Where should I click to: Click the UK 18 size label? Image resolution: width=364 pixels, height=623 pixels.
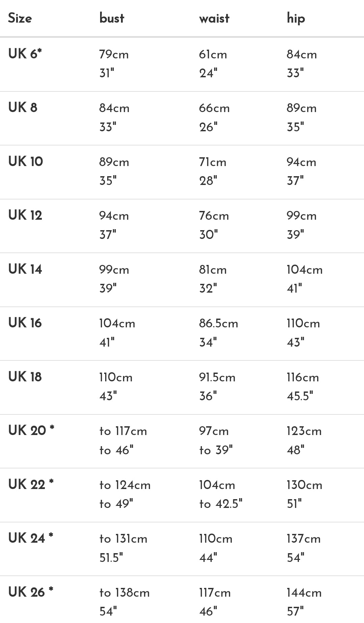(x=25, y=377)
